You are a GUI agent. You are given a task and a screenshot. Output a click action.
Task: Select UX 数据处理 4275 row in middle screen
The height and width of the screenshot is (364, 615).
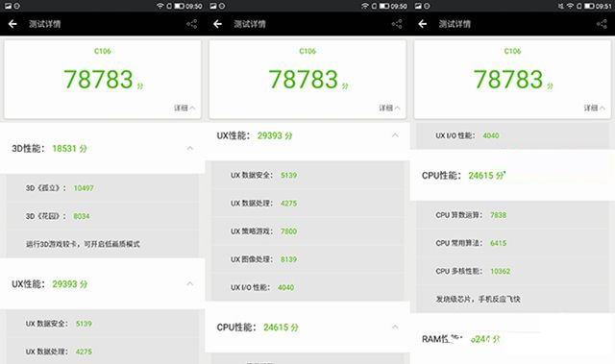307,204
